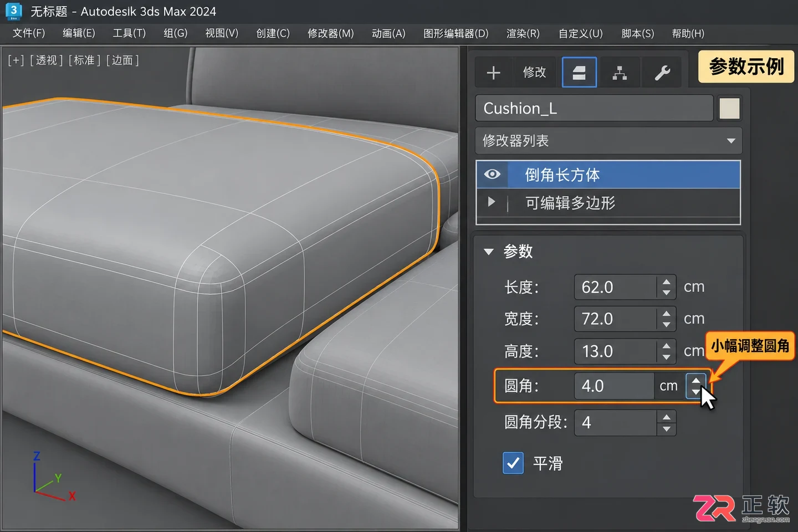Open the 编辑(E) menu

click(79, 33)
